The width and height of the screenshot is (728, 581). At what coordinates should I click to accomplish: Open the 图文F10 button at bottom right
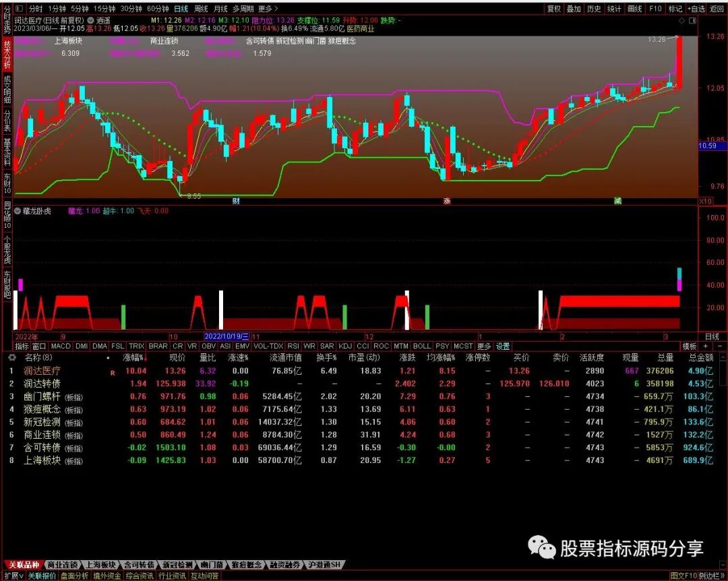(684, 576)
